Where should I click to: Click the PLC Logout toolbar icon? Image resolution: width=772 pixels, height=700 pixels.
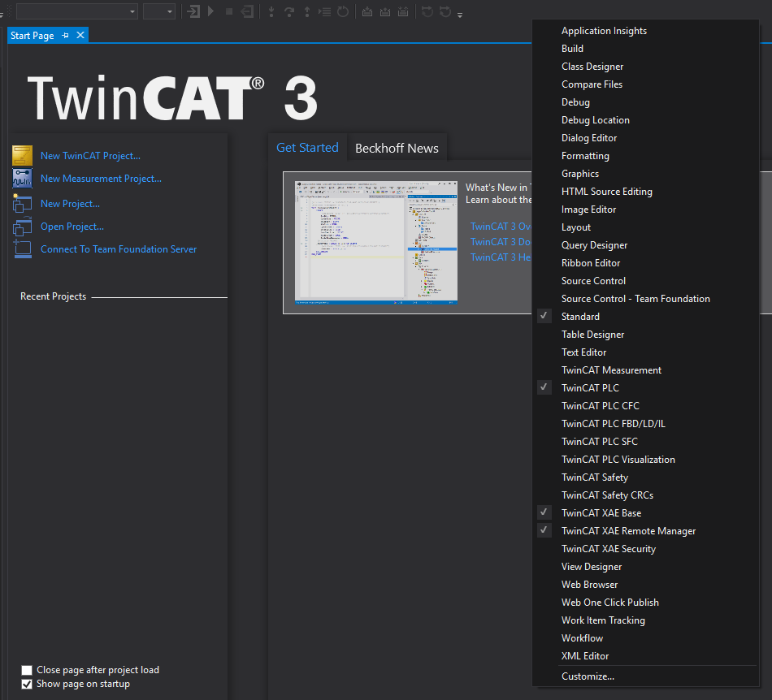pos(248,11)
